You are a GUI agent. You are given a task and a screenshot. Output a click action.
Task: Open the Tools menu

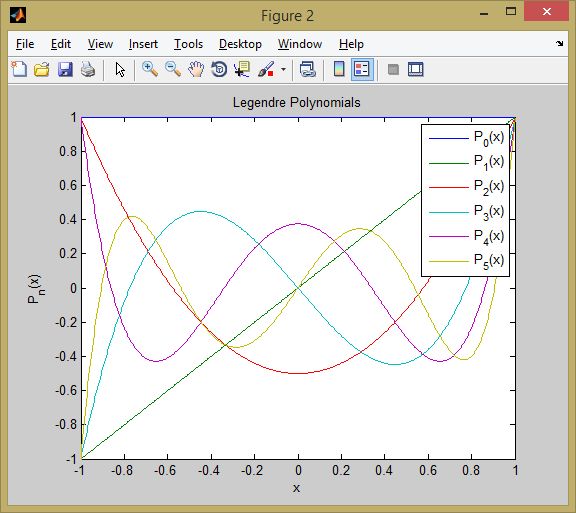[x=188, y=44]
